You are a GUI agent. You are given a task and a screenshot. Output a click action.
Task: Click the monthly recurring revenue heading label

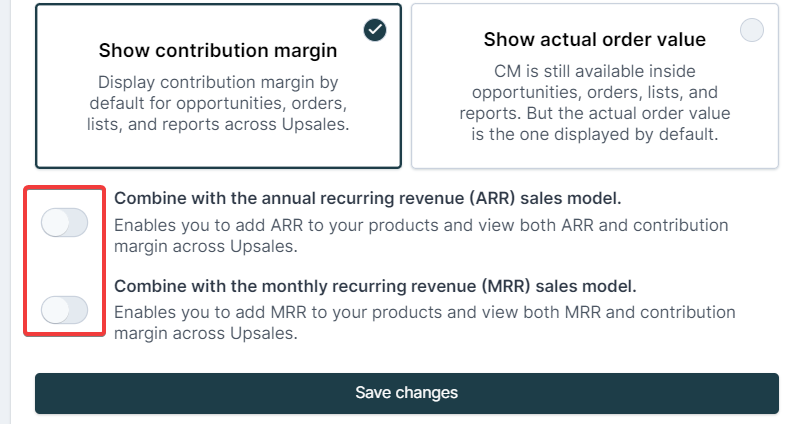375,286
